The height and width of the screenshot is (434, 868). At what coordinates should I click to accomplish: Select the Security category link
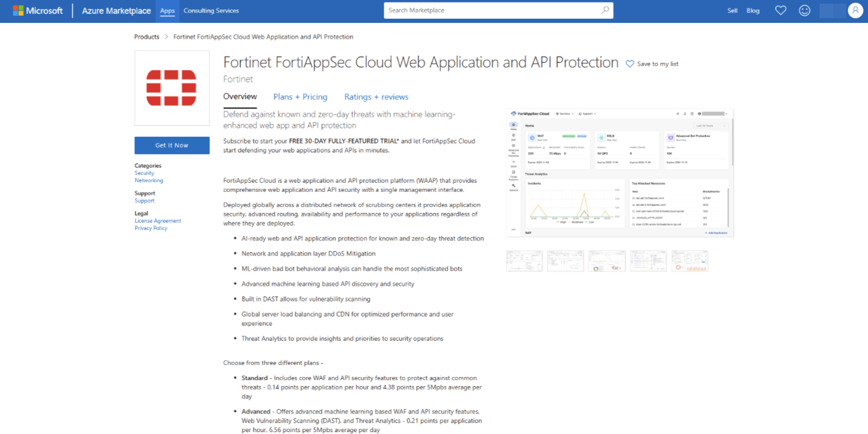point(144,173)
